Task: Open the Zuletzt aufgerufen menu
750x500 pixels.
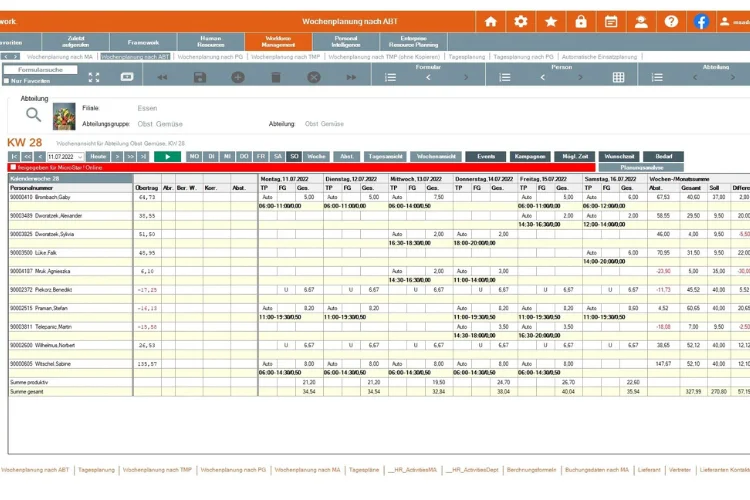Action: (76, 42)
